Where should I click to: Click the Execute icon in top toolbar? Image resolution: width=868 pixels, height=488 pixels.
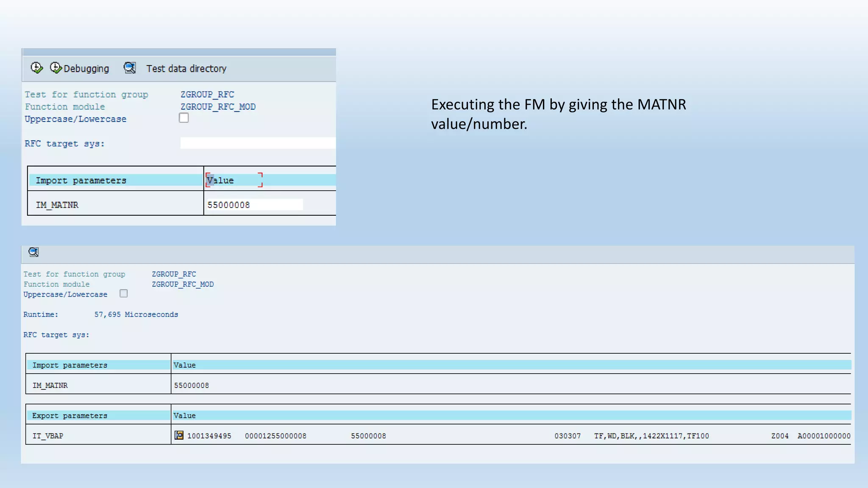pyautogui.click(x=37, y=68)
